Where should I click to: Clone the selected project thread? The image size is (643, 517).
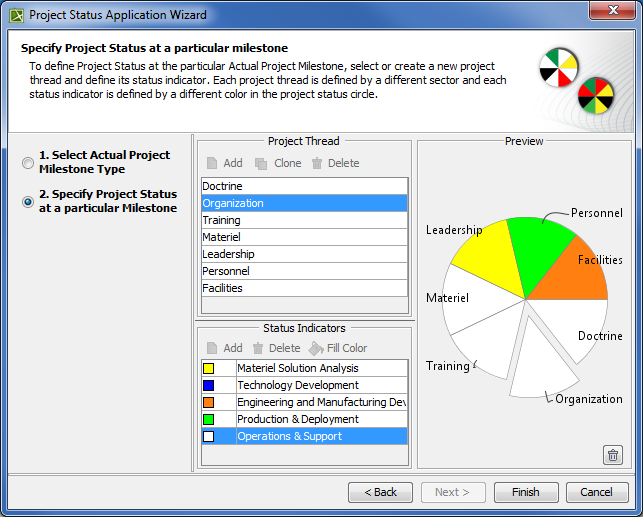[x=278, y=163]
